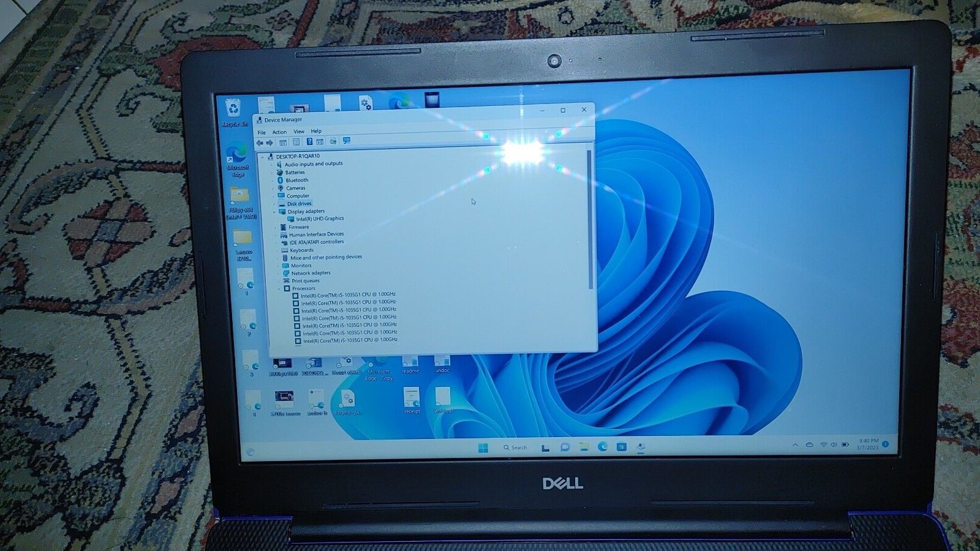The width and height of the screenshot is (980, 551).
Task: Select the Disk drives tree row
Action: pyautogui.click(x=295, y=204)
